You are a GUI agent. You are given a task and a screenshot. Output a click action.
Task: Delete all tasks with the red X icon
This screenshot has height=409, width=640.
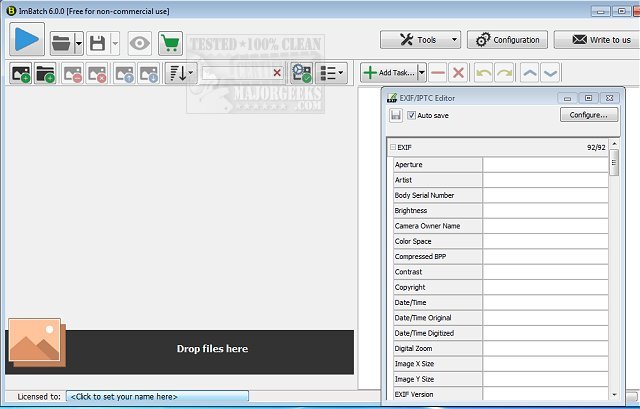coord(458,73)
